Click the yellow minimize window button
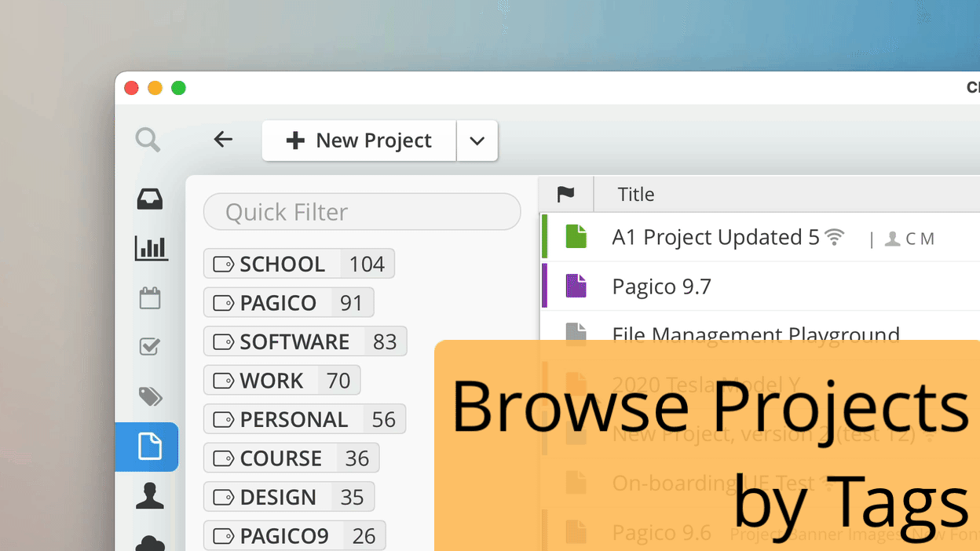980x551 pixels. coord(155,88)
